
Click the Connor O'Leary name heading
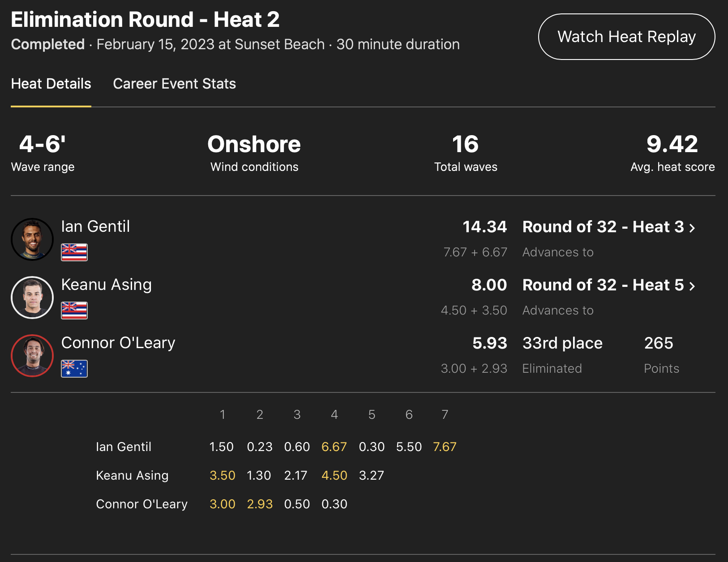point(118,343)
